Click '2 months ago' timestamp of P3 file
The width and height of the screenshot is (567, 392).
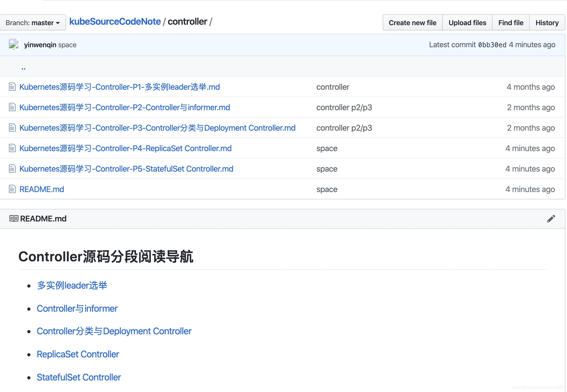pyautogui.click(x=531, y=128)
